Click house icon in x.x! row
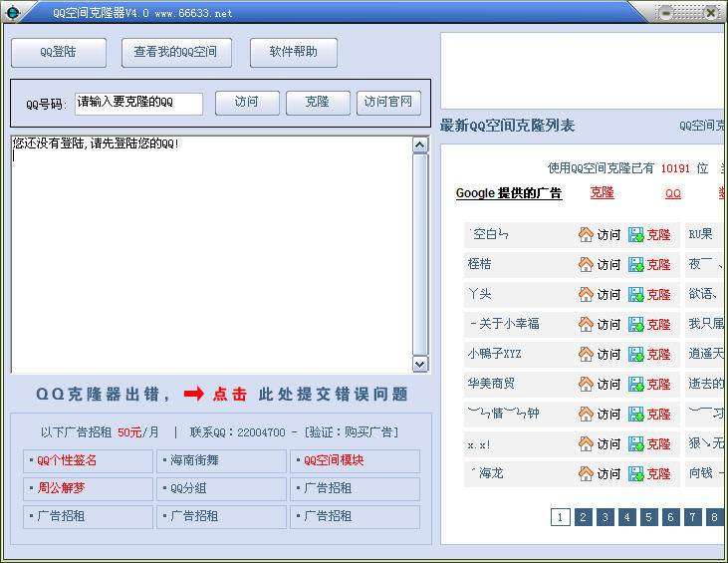 [586, 444]
